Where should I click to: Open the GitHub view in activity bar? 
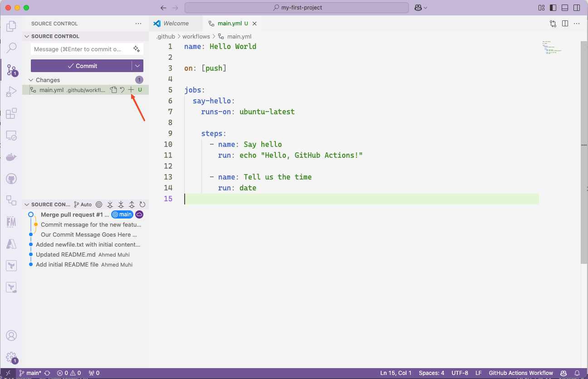point(11,179)
